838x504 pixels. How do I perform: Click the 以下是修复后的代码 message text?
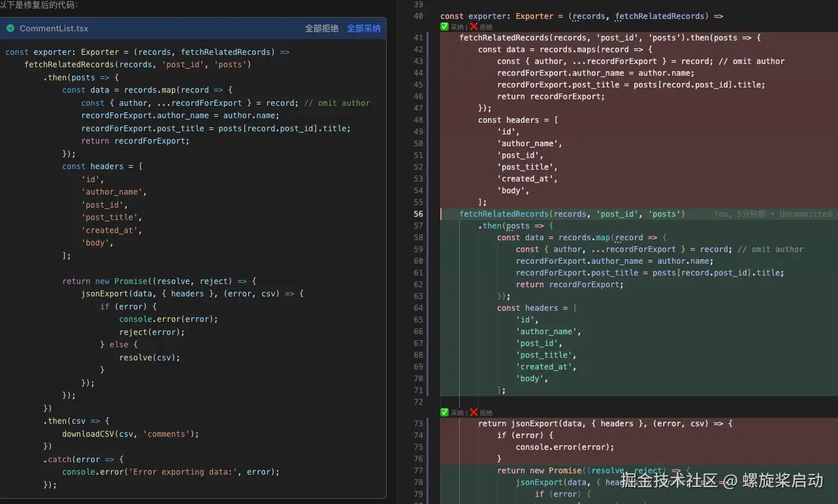(x=39, y=5)
